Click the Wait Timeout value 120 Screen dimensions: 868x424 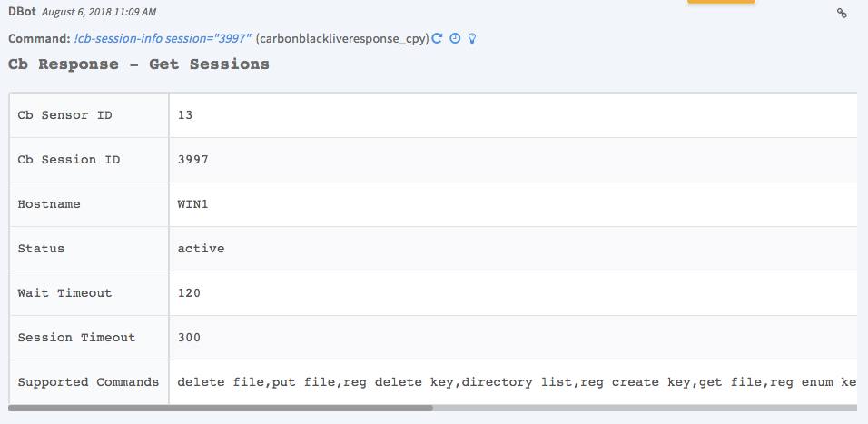point(189,293)
